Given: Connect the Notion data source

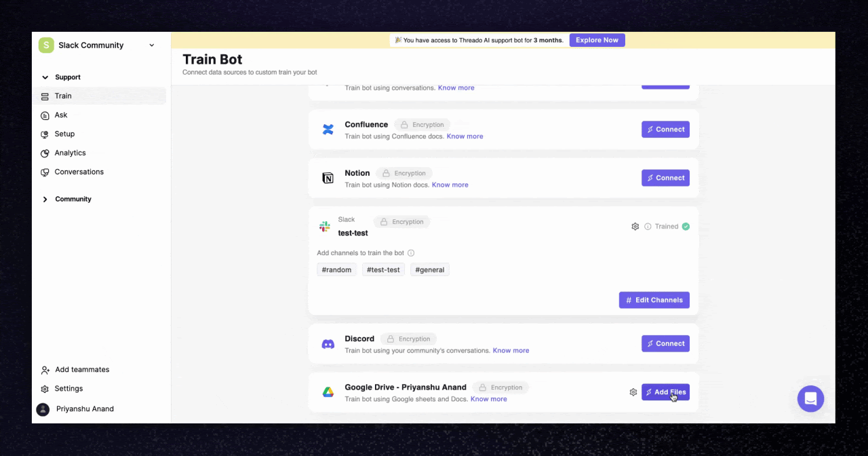Looking at the screenshot, I should (x=665, y=178).
